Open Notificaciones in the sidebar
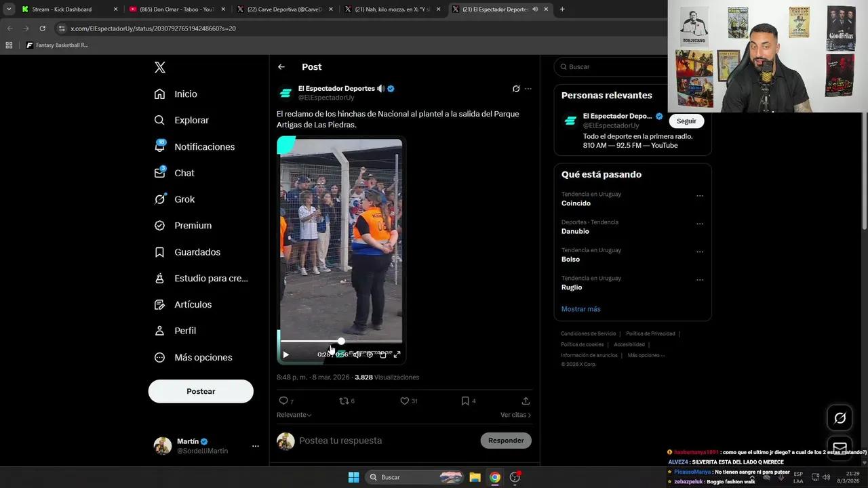868x488 pixels. pos(194,146)
